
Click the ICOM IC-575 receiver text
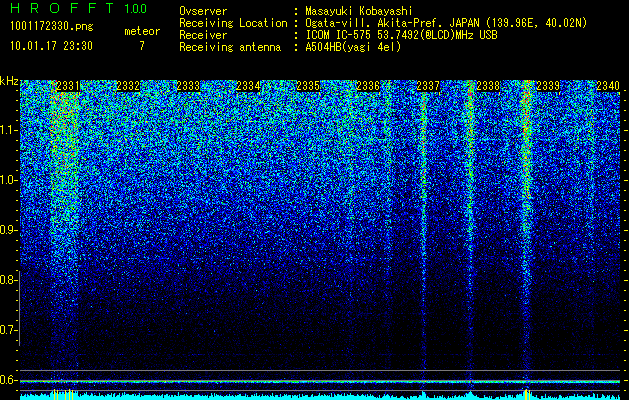coord(401,35)
